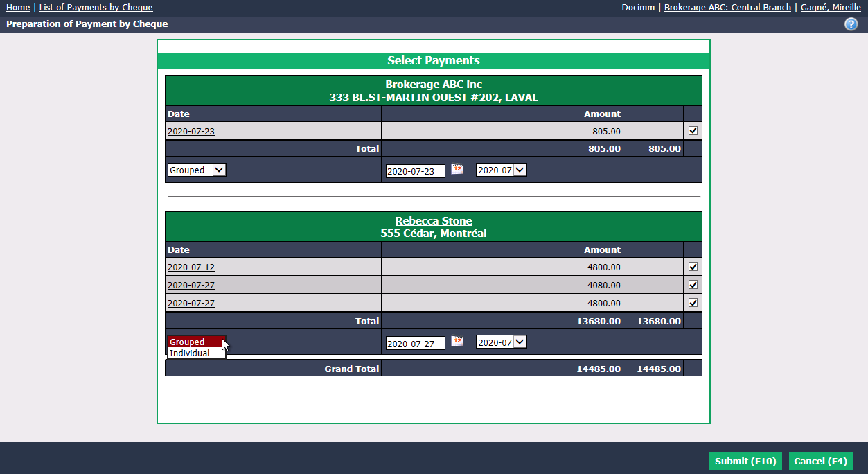This screenshot has width=868, height=474.
Task: Open the Rebecca Stone payee link
Action: (434, 221)
